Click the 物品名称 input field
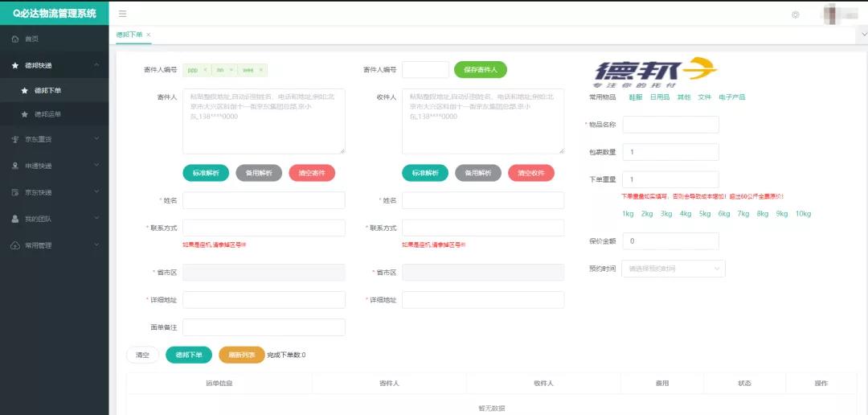Viewport: 868px width, 415px height. (x=670, y=125)
